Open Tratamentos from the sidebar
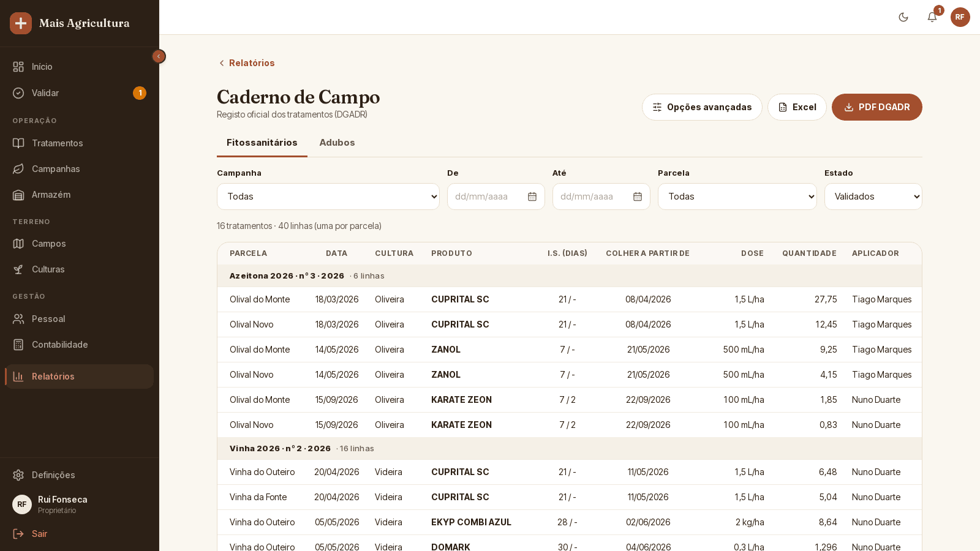The width and height of the screenshot is (980, 551). 80,143
